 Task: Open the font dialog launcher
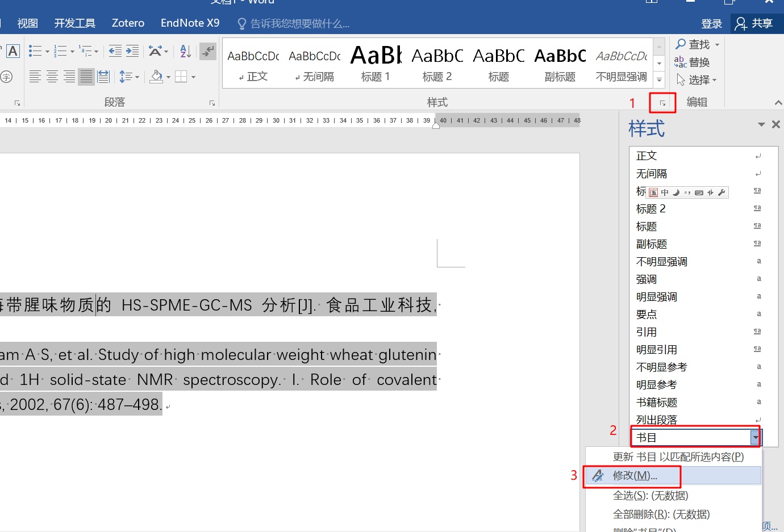pyautogui.click(x=18, y=103)
